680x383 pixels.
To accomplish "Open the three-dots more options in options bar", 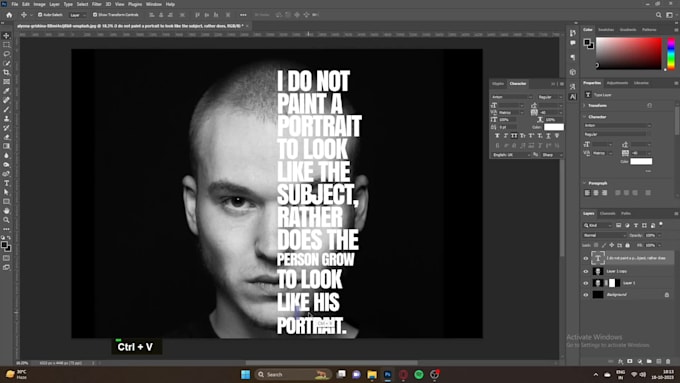I will click(243, 15).
